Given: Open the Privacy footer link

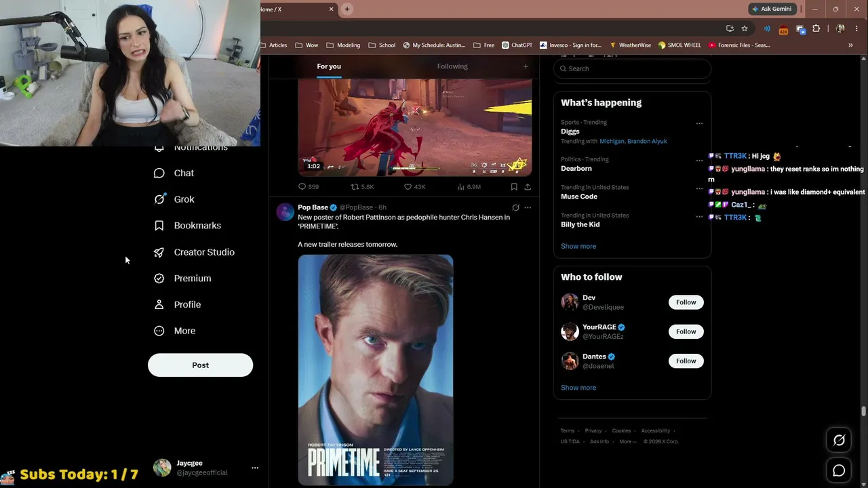Looking at the screenshot, I should (x=593, y=431).
